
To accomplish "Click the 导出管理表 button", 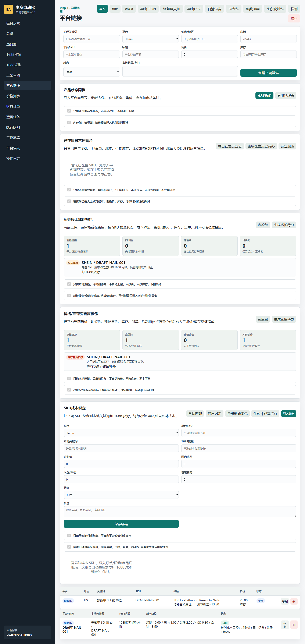I will click(286, 95).
